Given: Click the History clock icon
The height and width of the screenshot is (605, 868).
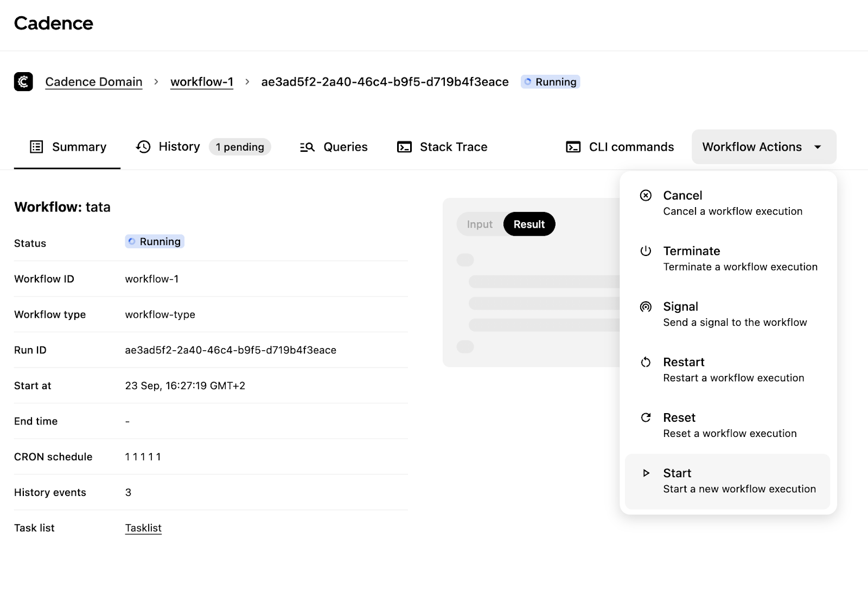Looking at the screenshot, I should (143, 147).
